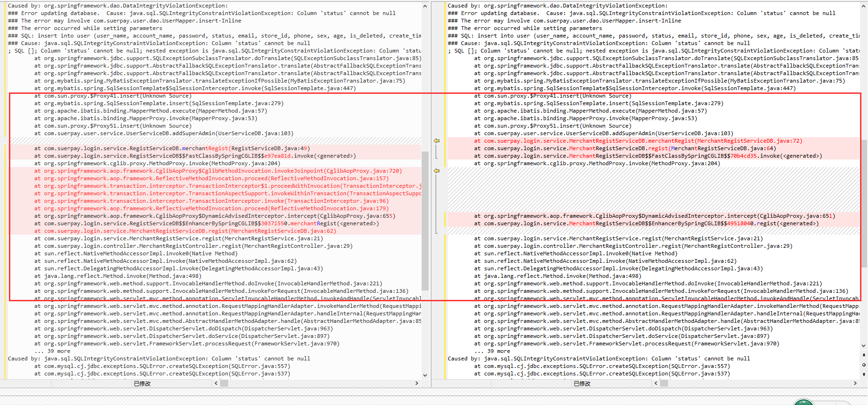Screen dimensions: 868x405
Task: Click right pane status text 已修改
Action: pyautogui.click(x=582, y=384)
